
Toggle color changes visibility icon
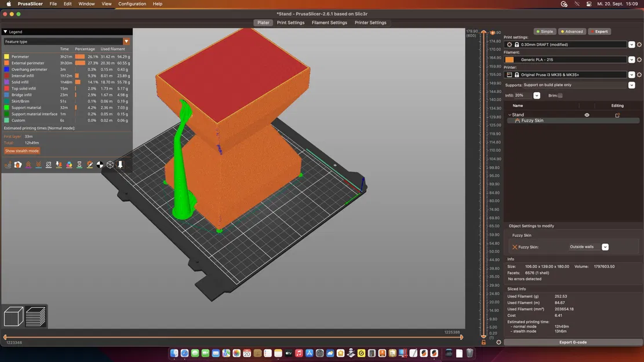coord(69,165)
